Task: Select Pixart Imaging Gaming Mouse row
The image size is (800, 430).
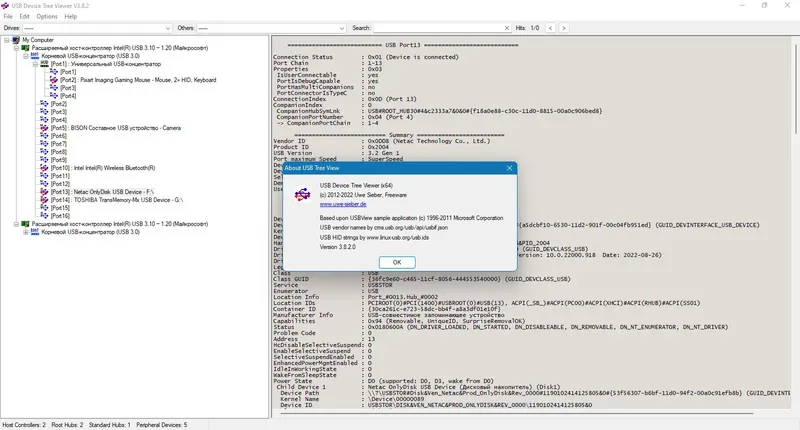Action: pyautogui.click(x=138, y=80)
